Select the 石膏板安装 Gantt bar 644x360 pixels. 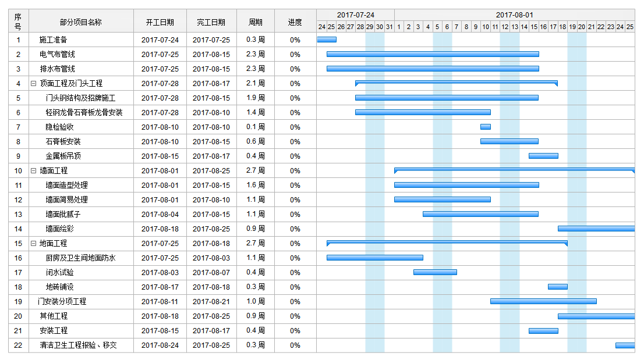pyautogui.click(x=509, y=141)
